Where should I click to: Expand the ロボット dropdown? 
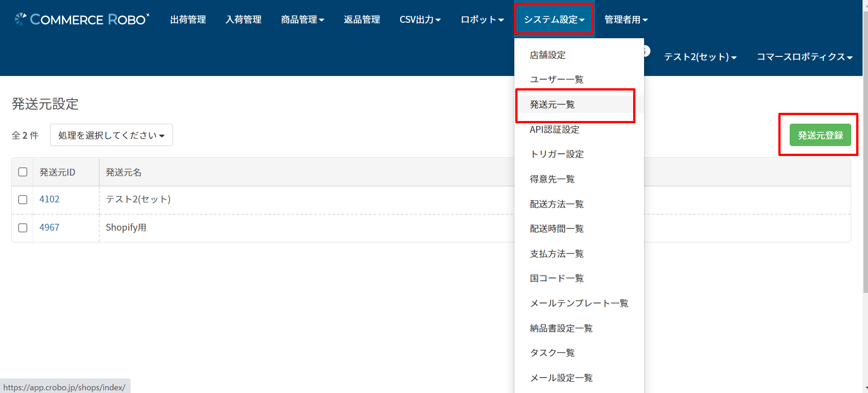tap(482, 20)
